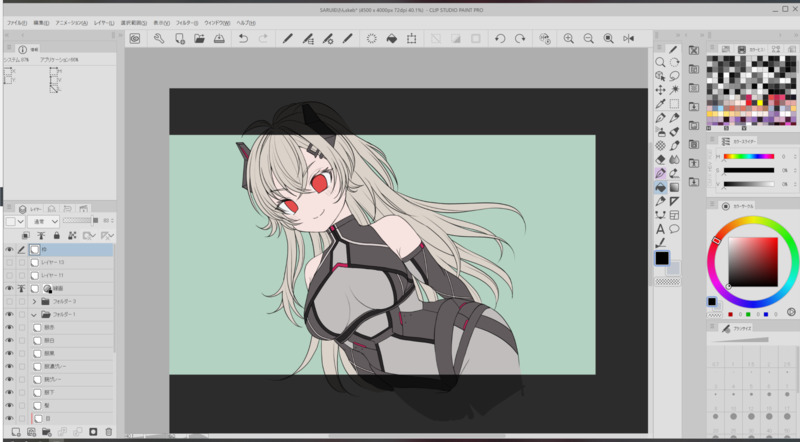Viewport: 800px width, 442px height.
Task: Toggle clip to layer below icon
Action: tap(26, 235)
